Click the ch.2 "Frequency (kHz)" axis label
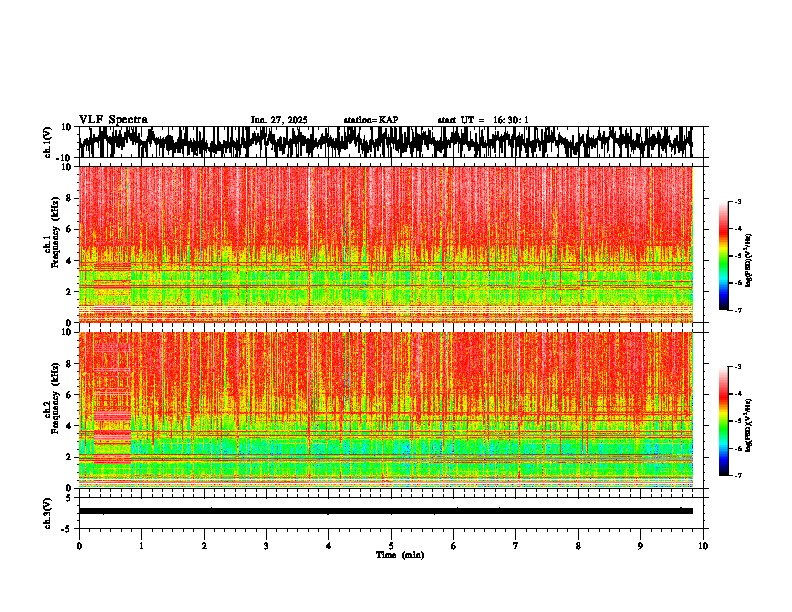792x612 pixels. pos(55,398)
